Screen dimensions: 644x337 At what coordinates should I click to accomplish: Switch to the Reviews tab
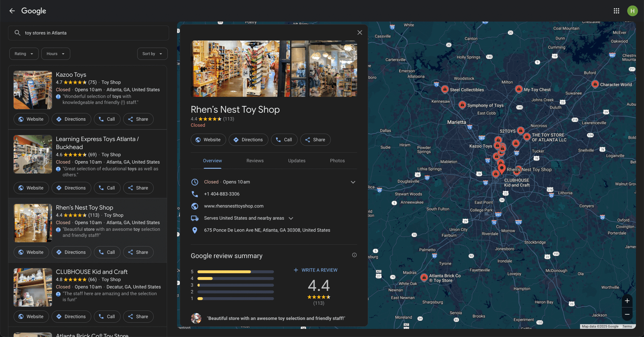pyautogui.click(x=255, y=161)
